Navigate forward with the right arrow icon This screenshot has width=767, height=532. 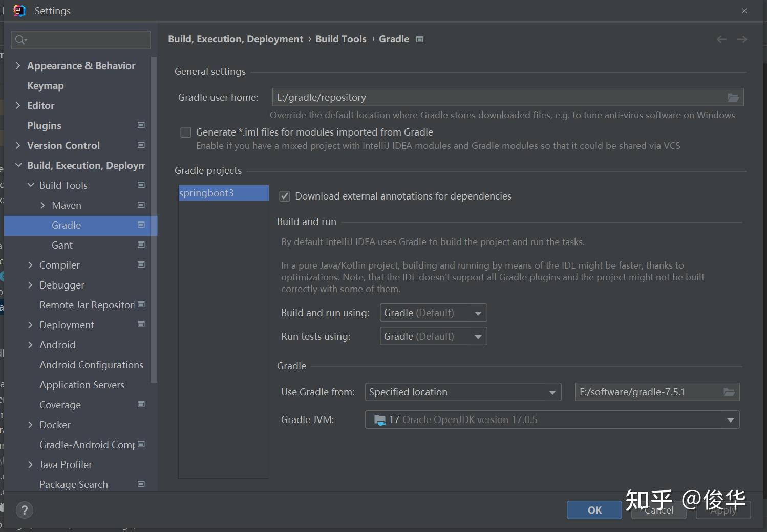(x=742, y=39)
